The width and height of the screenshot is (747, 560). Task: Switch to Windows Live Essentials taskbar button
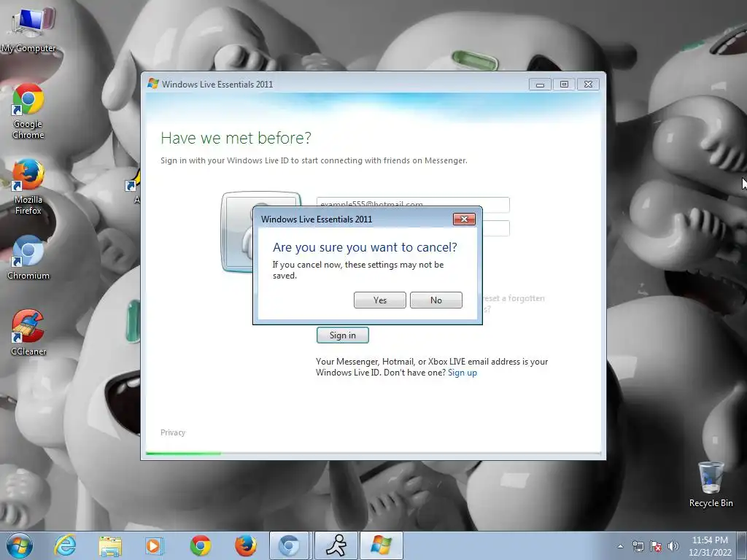381,545
